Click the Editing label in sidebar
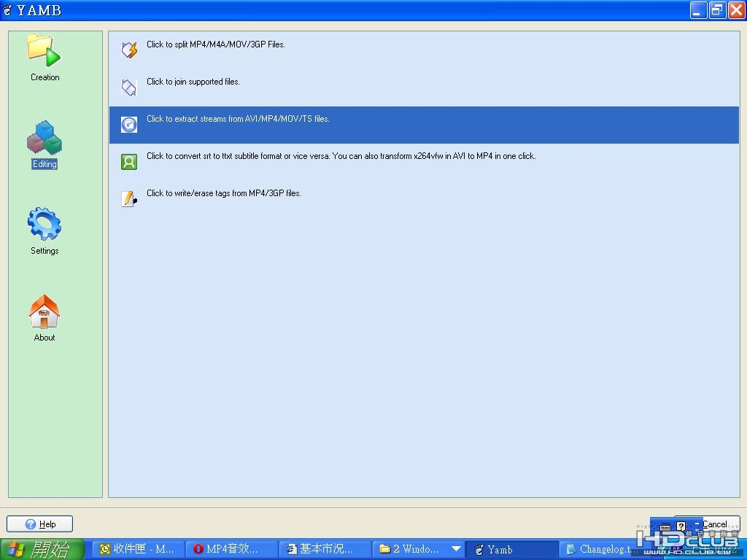The height and width of the screenshot is (560, 747). pos(44,164)
